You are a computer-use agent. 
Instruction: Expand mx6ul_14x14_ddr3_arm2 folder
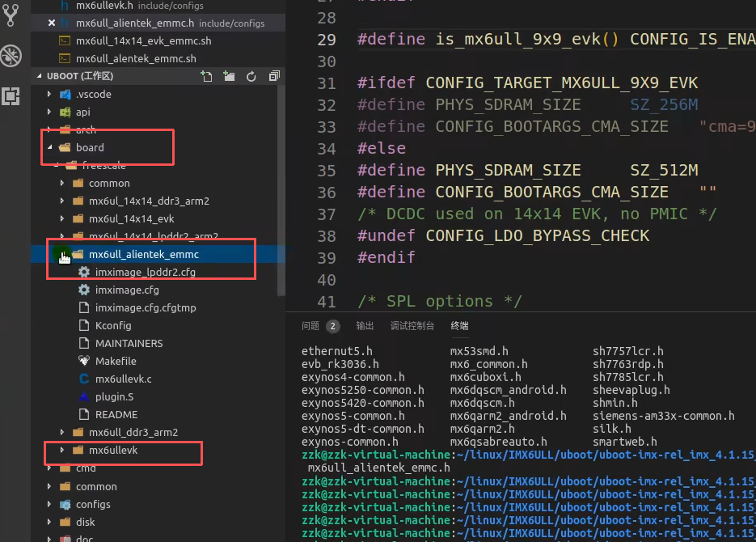[62, 201]
